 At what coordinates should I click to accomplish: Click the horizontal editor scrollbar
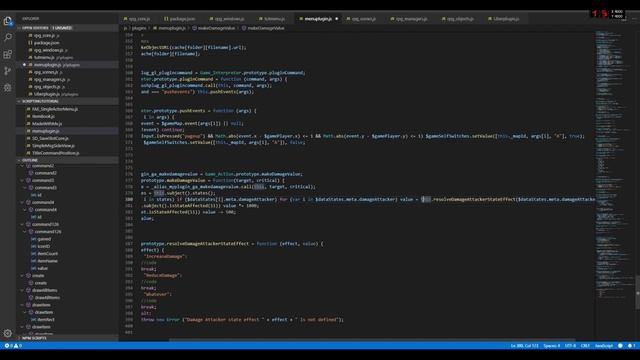coord(372,340)
